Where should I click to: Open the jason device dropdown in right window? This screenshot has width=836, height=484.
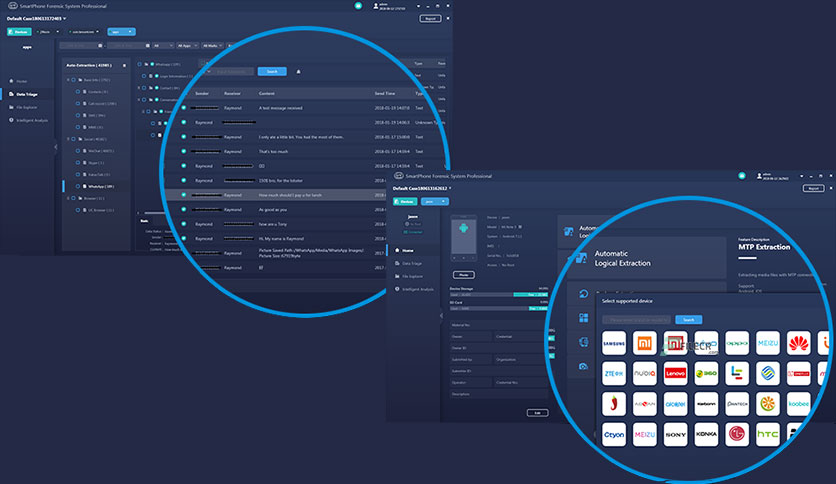[435, 201]
